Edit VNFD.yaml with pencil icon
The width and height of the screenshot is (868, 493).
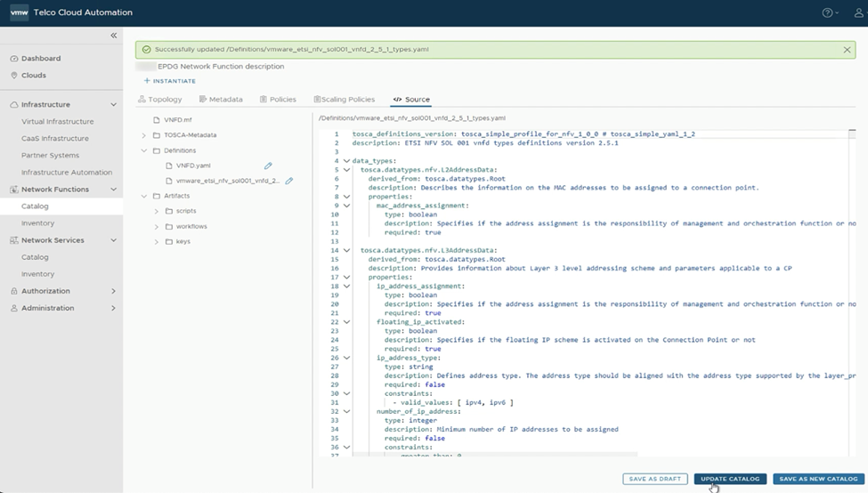[x=268, y=166]
